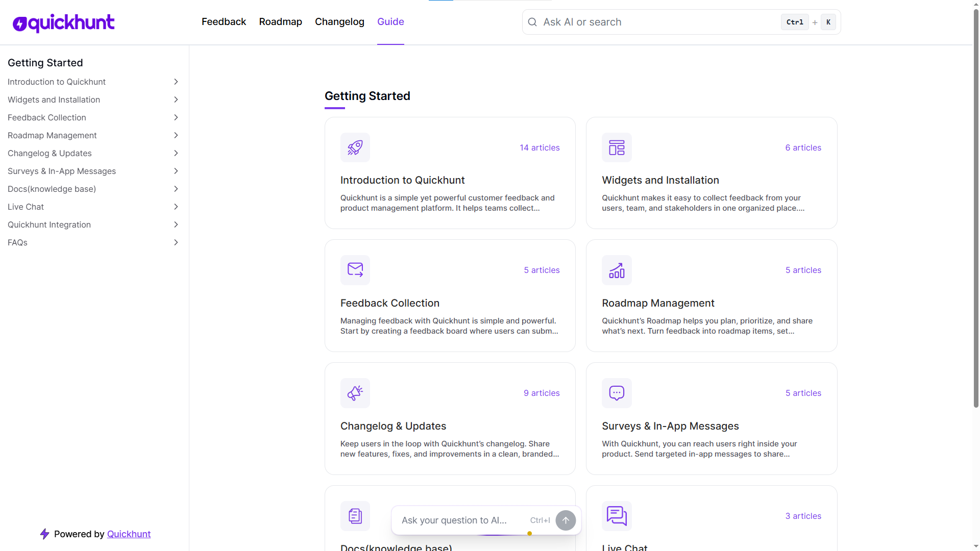Screen dimensions: 980x551
Task: Click 9 articles count on Changelog card
Action: coord(542,393)
